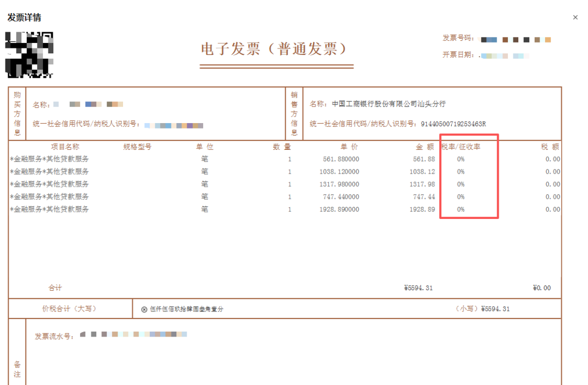Select seller tax ID 91440500719253463R

click(x=453, y=124)
